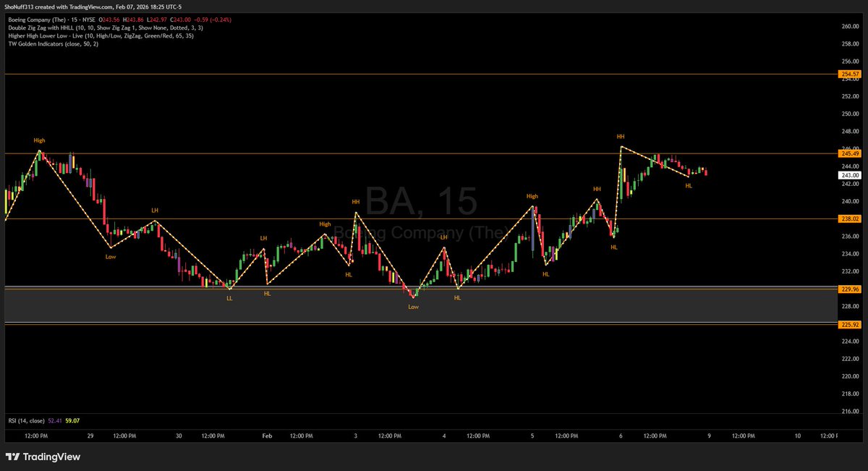Image resolution: width=868 pixels, height=471 pixels.
Task: Select the 225.92 price level label
Action: pyautogui.click(x=850, y=324)
